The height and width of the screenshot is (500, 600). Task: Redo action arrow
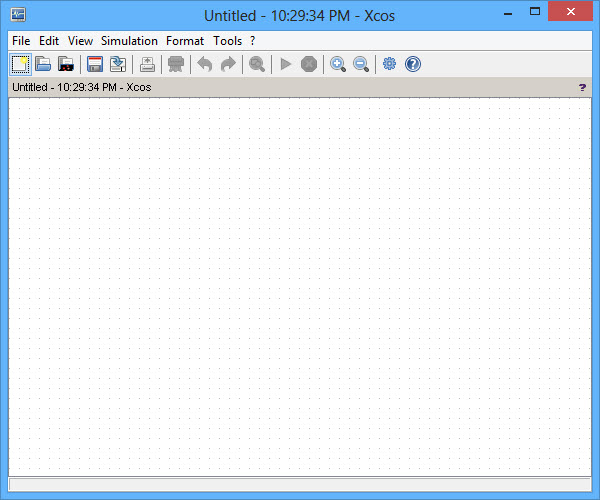coord(228,64)
